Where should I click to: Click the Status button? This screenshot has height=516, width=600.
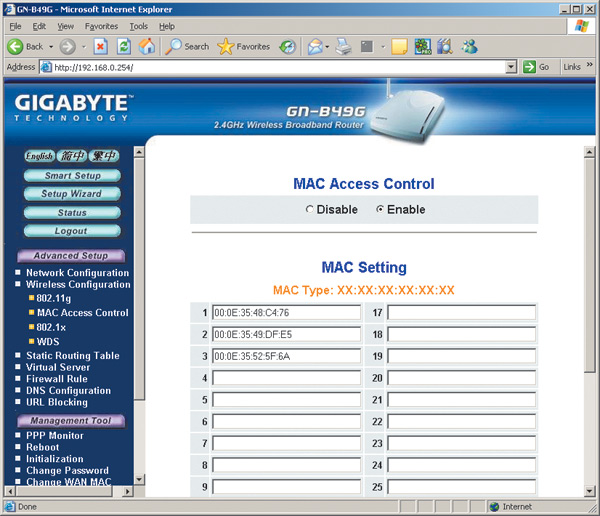pyautogui.click(x=72, y=212)
